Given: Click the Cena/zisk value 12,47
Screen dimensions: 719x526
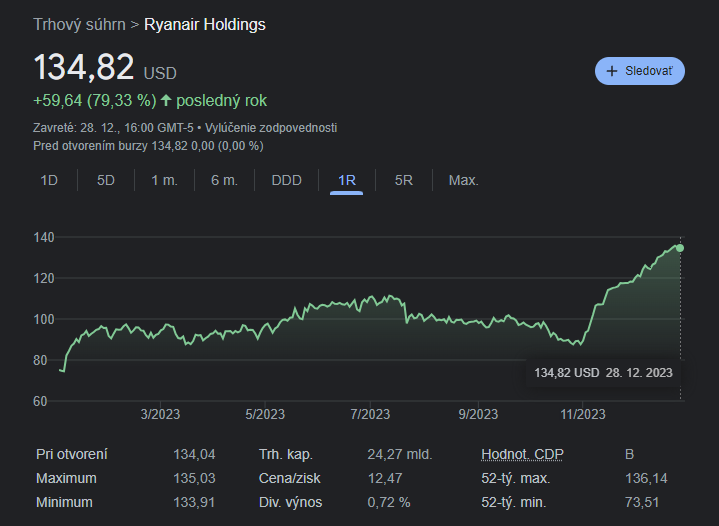Looking at the screenshot, I should click(385, 478).
